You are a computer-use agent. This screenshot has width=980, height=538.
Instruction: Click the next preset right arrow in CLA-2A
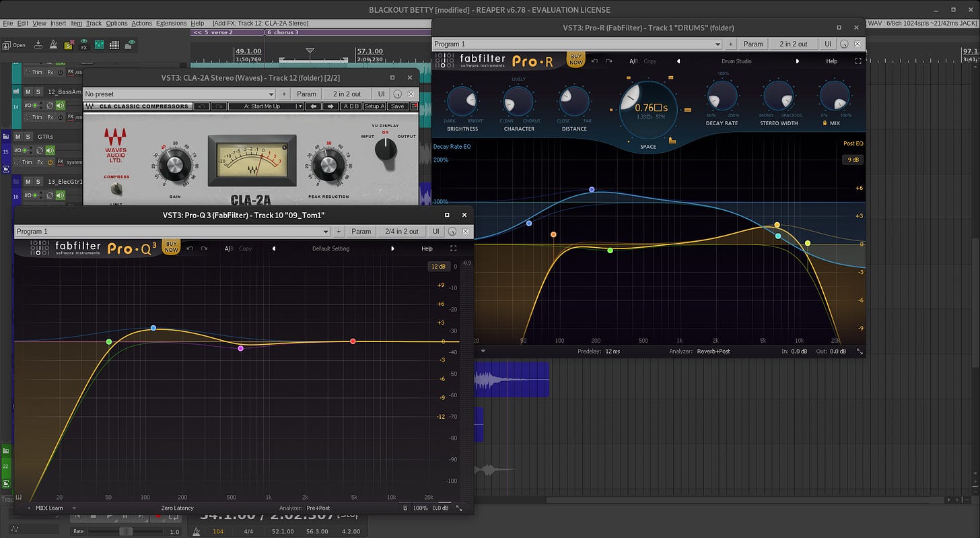tap(330, 106)
